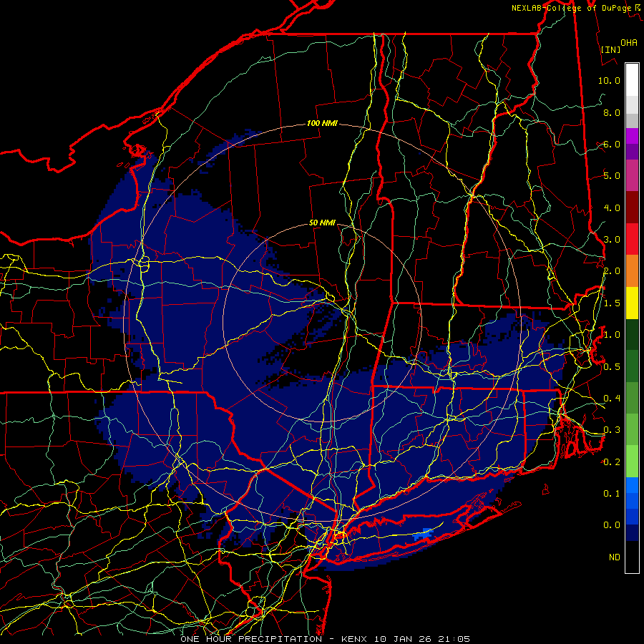Click the OHA product code label
Viewport: 644px width, 644px height.
[629, 42]
